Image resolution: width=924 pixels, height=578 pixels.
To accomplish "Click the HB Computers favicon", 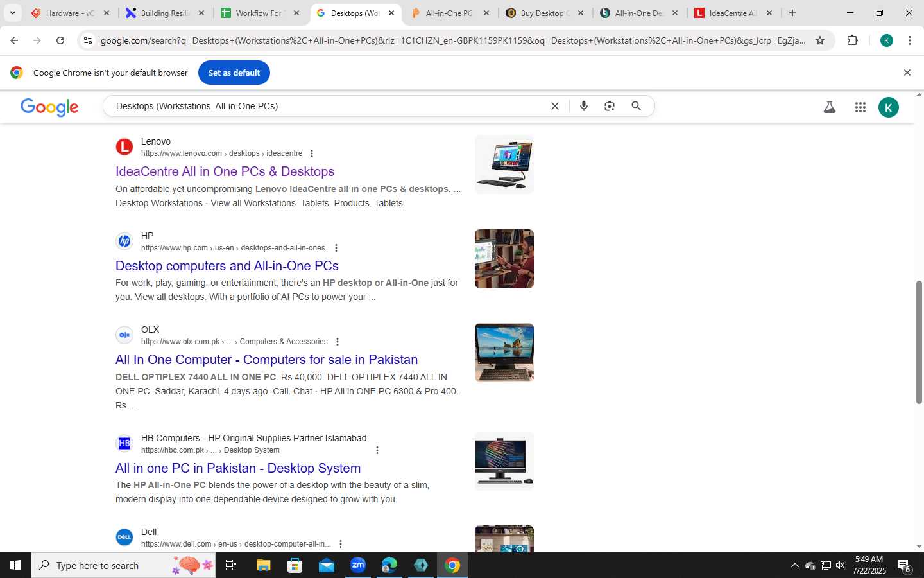I will pyautogui.click(x=124, y=444).
